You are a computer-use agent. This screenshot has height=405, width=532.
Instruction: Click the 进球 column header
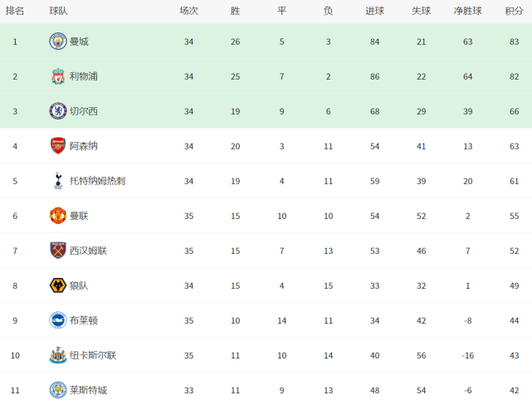(374, 11)
